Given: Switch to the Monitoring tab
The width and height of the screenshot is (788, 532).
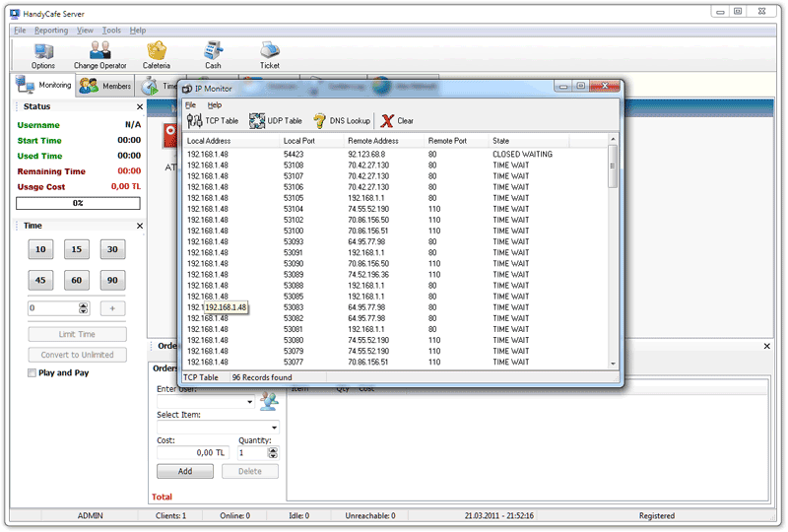Looking at the screenshot, I should pos(43,85).
